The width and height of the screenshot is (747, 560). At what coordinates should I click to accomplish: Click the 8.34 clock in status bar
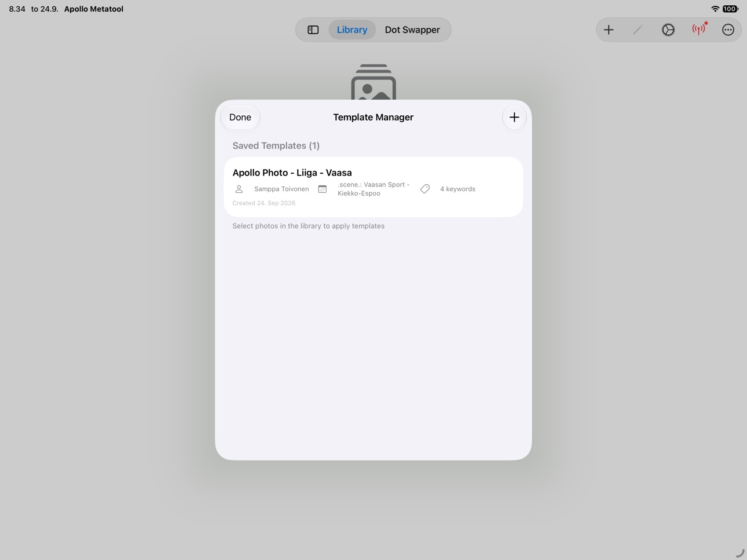pos(17,9)
